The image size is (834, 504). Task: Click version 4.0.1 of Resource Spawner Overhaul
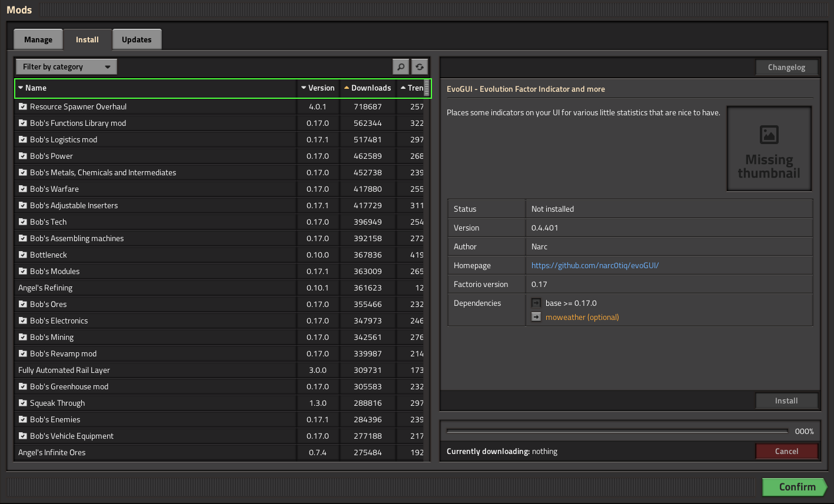(317, 106)
